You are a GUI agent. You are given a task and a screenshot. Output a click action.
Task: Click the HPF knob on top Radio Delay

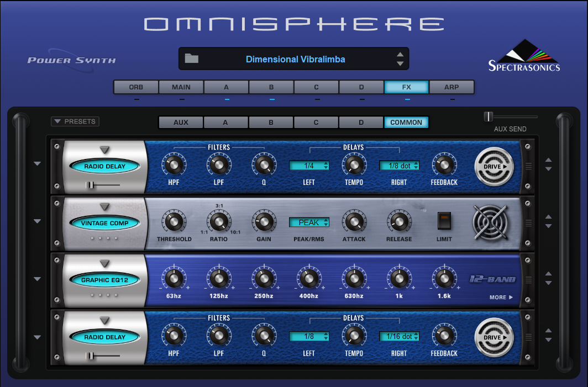coord(174,165)
